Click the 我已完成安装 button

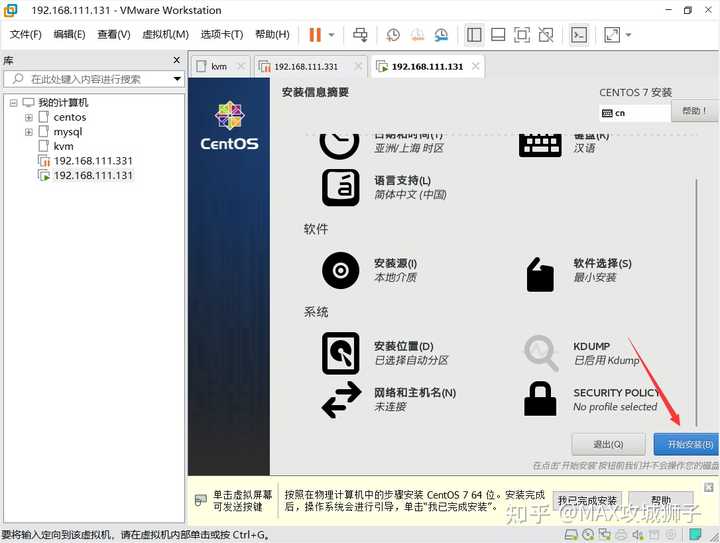point(587,500)
